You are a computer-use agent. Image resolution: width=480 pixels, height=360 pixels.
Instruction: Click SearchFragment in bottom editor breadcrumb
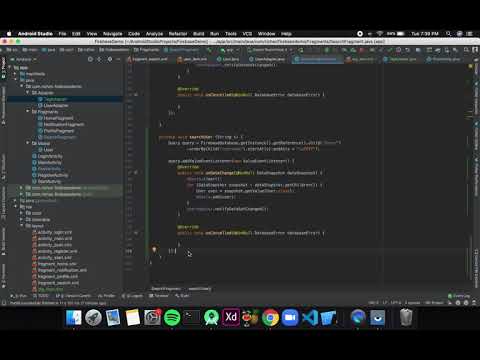pos(166,289)
